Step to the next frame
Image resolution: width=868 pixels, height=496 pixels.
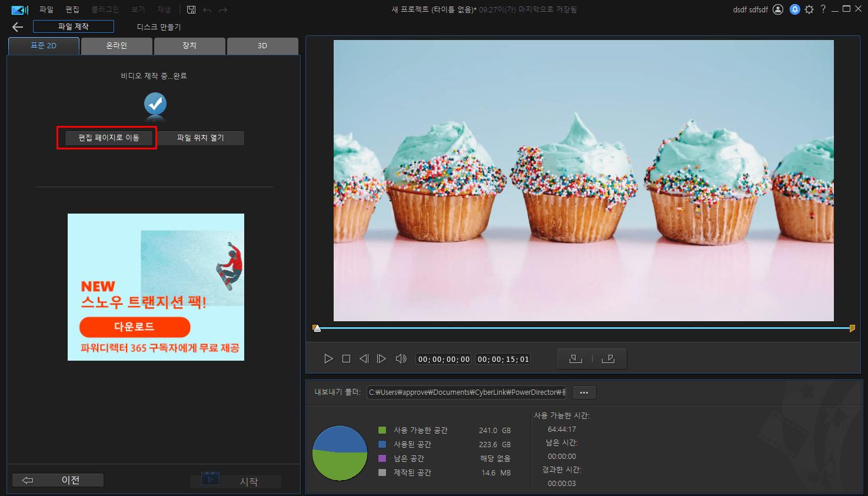point(381,359)
